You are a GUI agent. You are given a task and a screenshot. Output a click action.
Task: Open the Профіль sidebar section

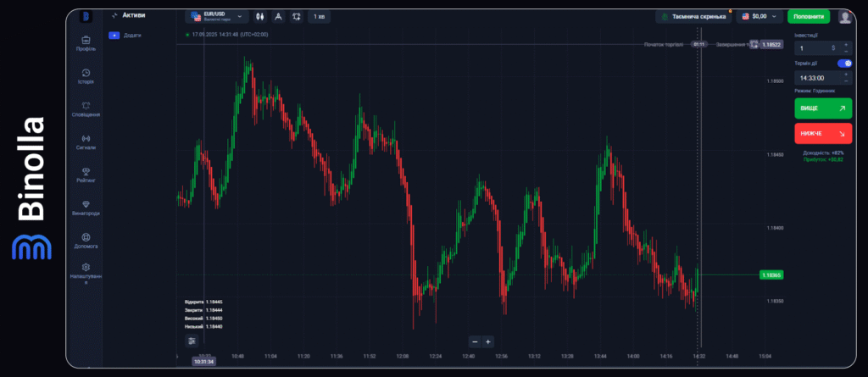(x=85, y=42)
